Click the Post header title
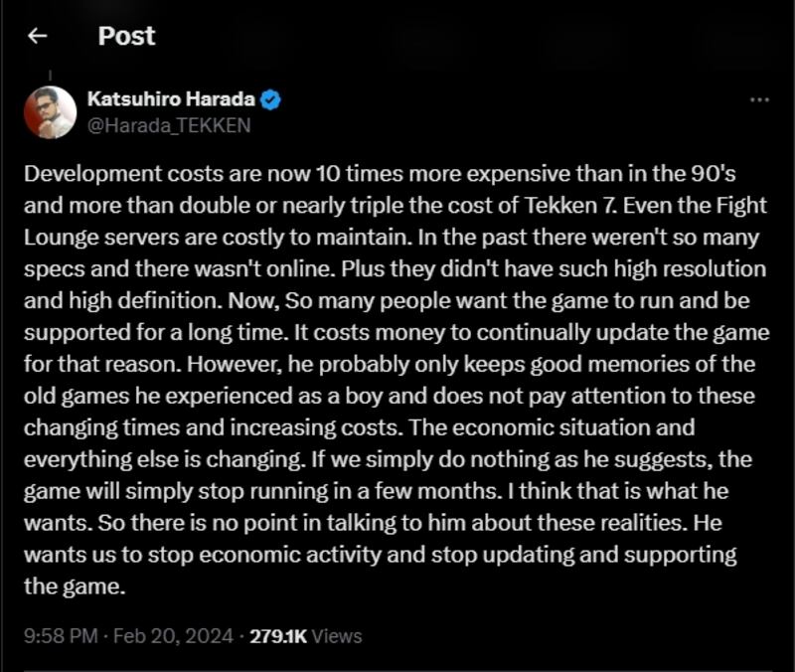The width and height of the screenshot is (795, 672). [x=126, y=36]
